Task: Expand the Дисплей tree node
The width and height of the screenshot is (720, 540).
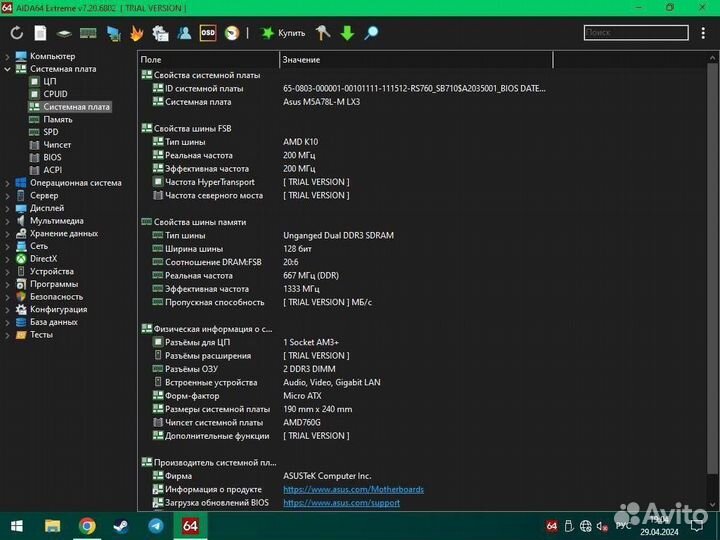Action: [7, 208]
